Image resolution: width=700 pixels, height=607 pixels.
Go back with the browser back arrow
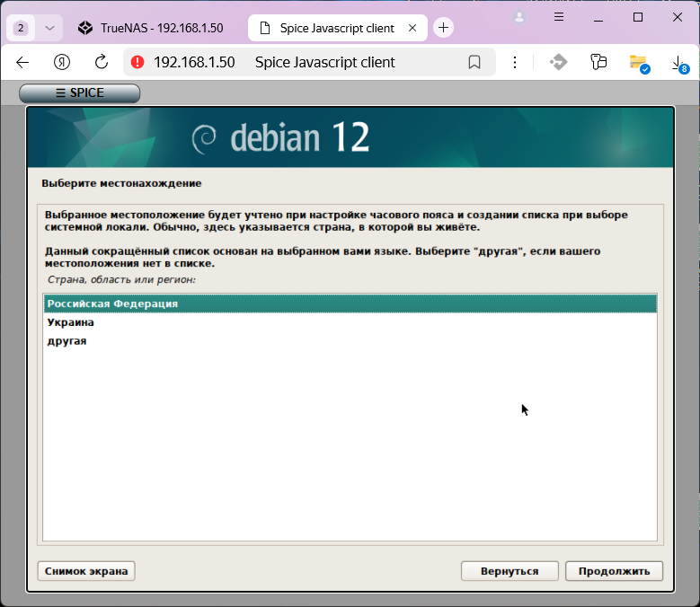pos(22,63)
